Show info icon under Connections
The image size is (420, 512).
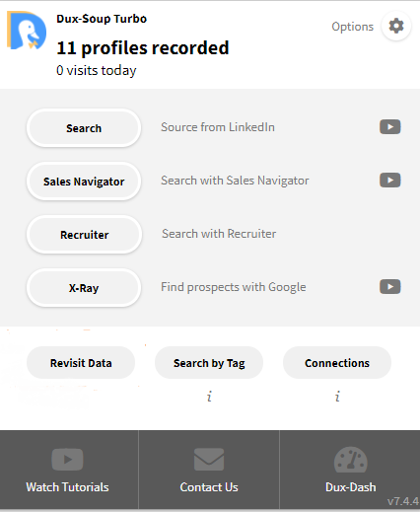coord(337,397)
